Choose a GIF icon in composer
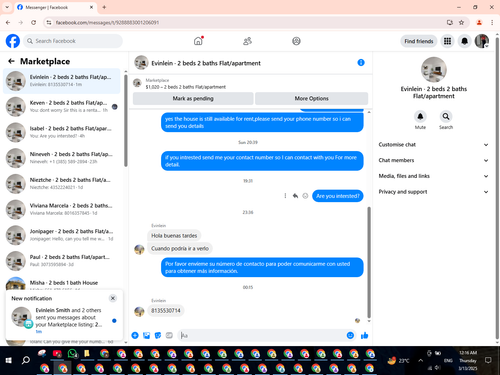 (x=169, y=335)
